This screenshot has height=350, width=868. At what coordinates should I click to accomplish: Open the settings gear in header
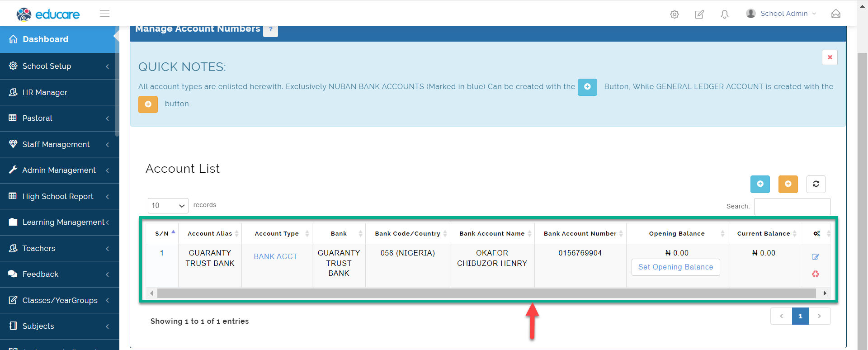(x=675, y=14)
